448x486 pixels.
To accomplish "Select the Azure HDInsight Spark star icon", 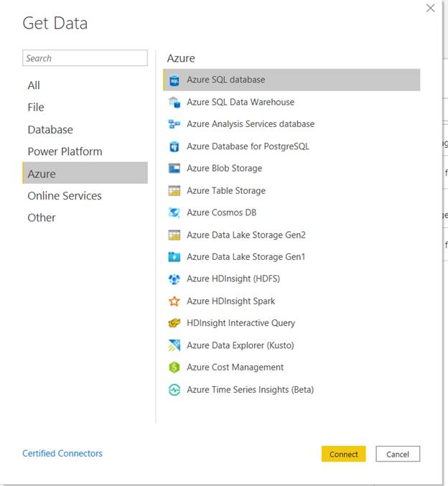I will tap(174, 301).
